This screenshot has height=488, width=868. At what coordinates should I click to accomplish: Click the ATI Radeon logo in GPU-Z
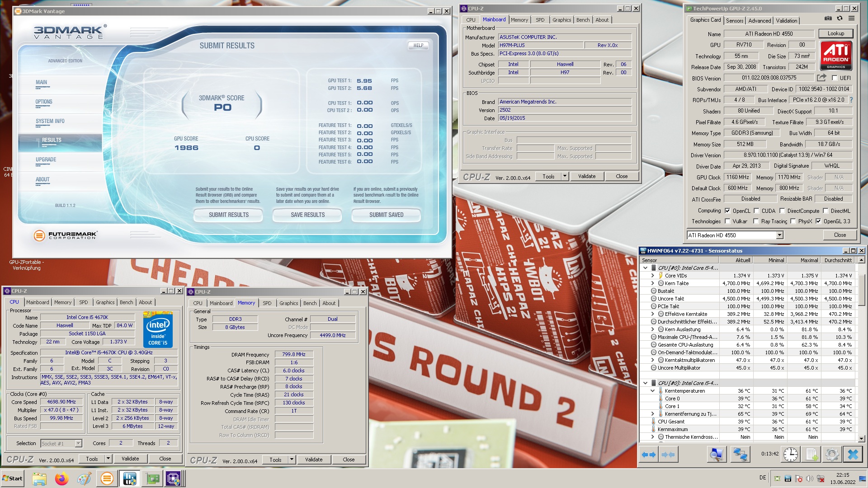(835, 56)
